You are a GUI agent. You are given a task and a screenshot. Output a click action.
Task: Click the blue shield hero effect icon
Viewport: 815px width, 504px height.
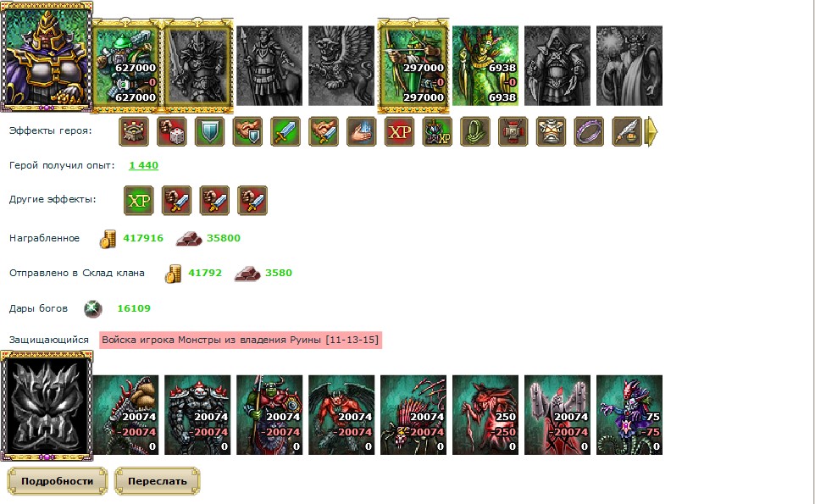210,131
